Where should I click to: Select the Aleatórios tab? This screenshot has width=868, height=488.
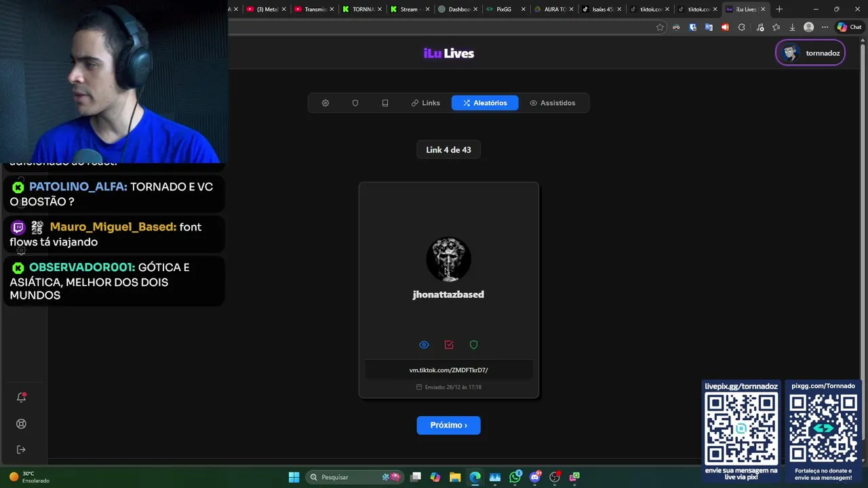(485, 103)
